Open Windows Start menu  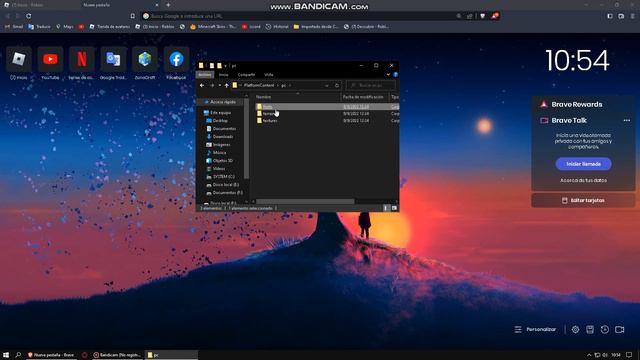[6, 355]
